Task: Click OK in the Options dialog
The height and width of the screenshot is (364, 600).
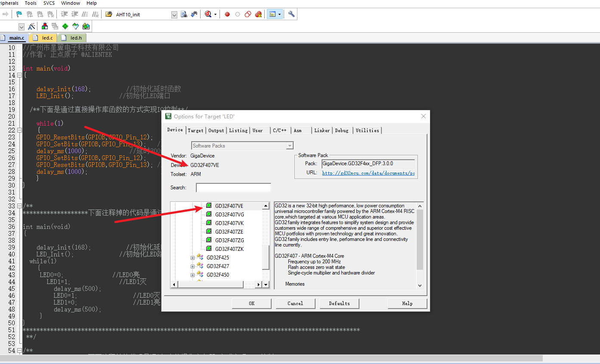Action: [x=252, y=303]
